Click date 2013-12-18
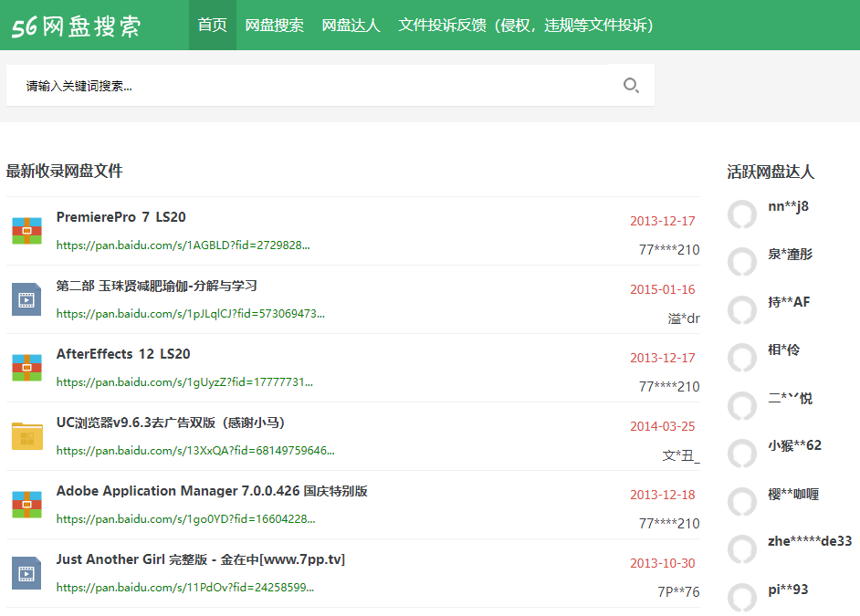 click(x=663, y=495)
